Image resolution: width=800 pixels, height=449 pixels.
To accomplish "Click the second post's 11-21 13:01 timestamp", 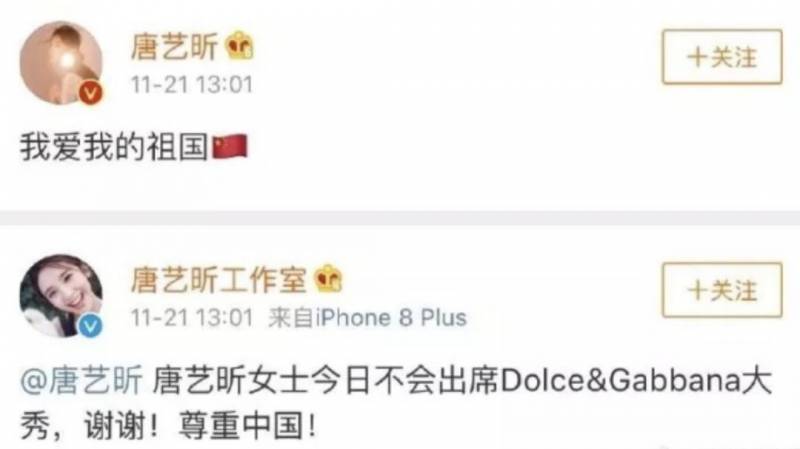I will pos(192,317).
